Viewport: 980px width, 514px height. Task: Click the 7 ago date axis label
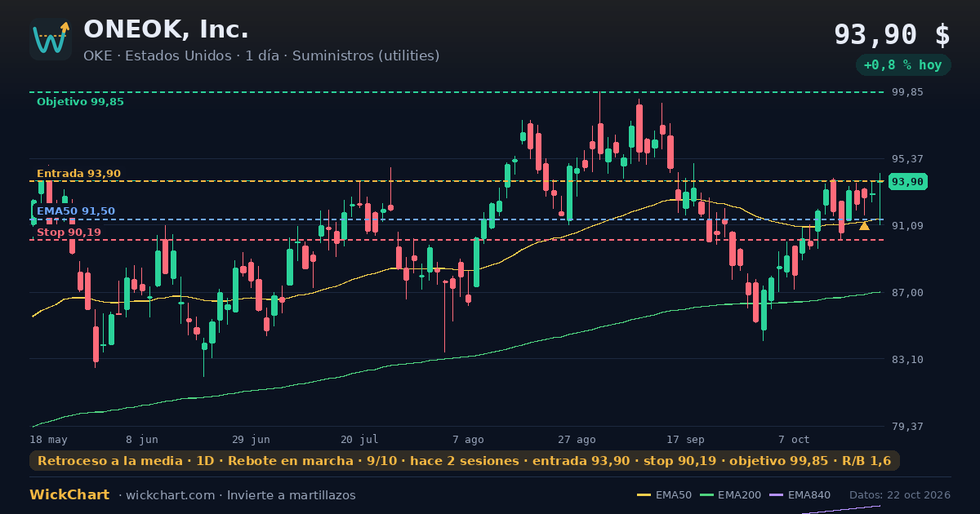coord(468,440)
